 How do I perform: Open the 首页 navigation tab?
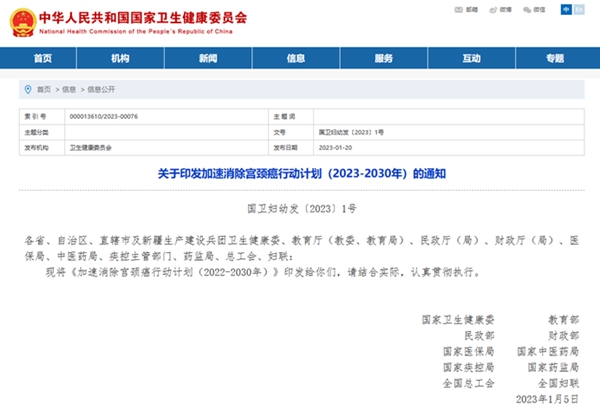click(x=44, y=59)
